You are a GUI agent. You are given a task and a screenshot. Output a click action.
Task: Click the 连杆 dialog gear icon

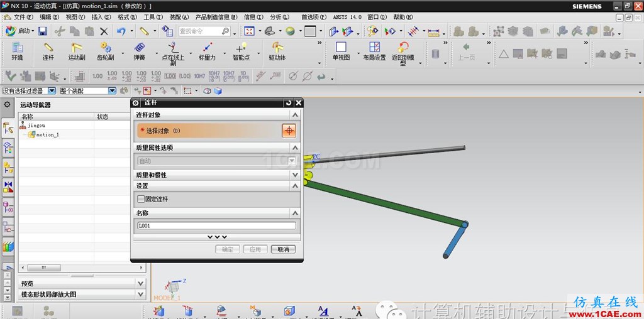[136, 103]
